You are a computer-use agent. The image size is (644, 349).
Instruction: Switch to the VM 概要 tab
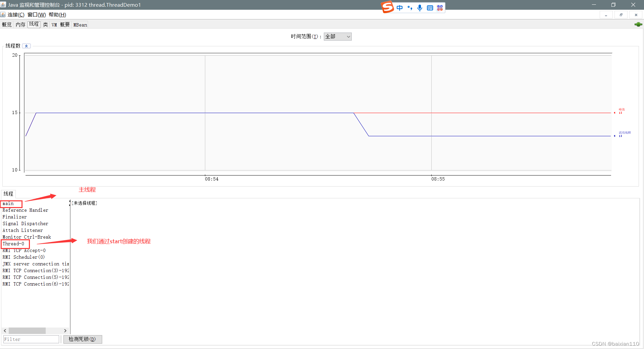pyautogui.click(x=60, y=24)
